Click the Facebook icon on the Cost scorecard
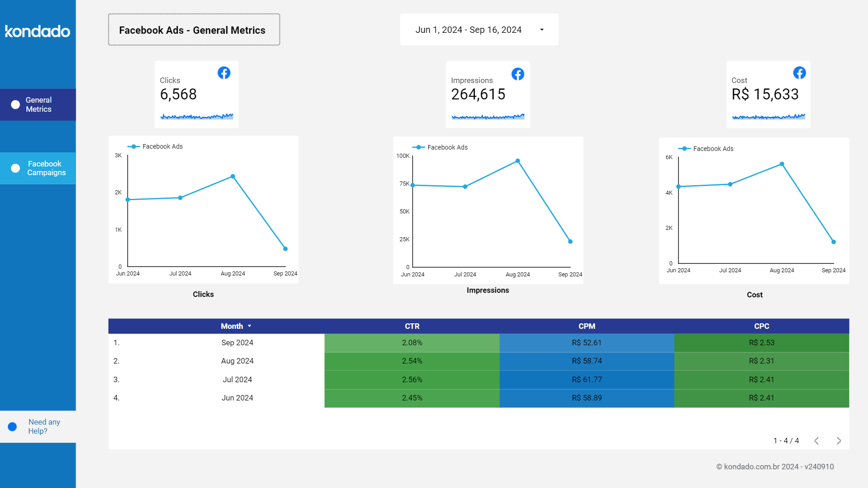The width and height of the screenshot is (868, 488). (800, 73)
